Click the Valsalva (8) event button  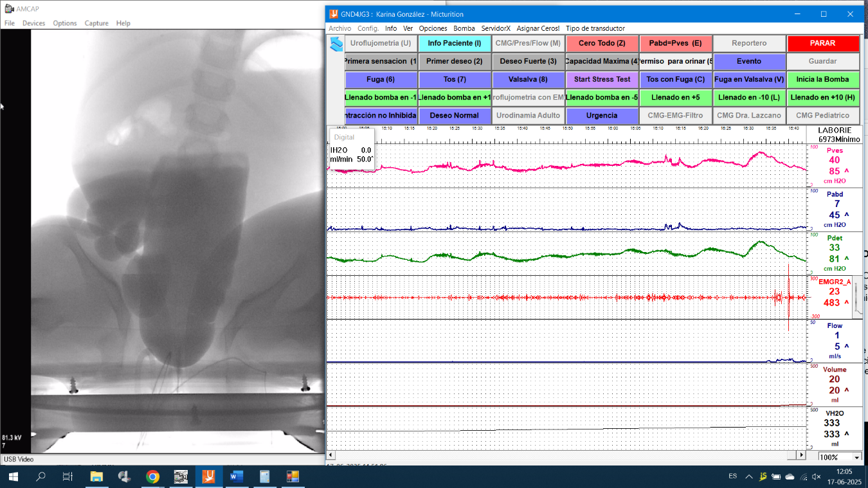pyautogui.click(x=528, y=79)
